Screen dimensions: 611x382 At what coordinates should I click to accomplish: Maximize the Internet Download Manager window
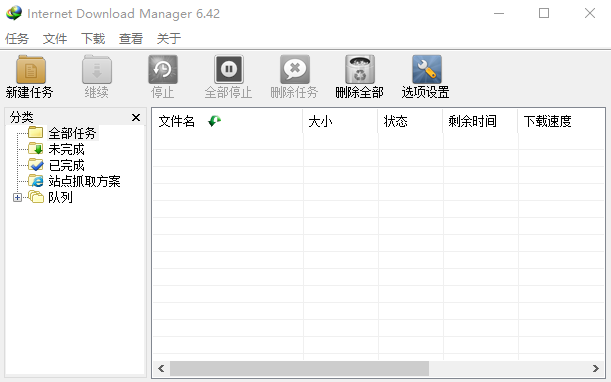pos(544,13)
